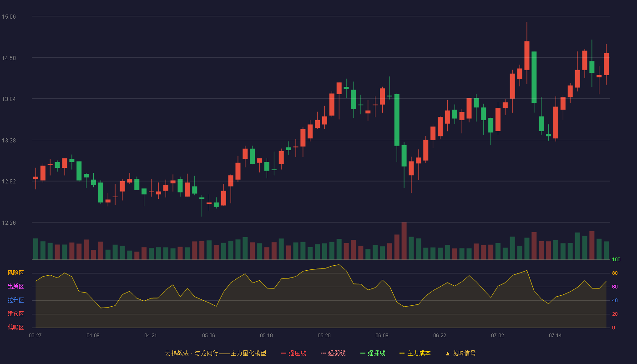637x364 pixels.
Task: Click the red dash icon beside 强压线
Action: 284,353
